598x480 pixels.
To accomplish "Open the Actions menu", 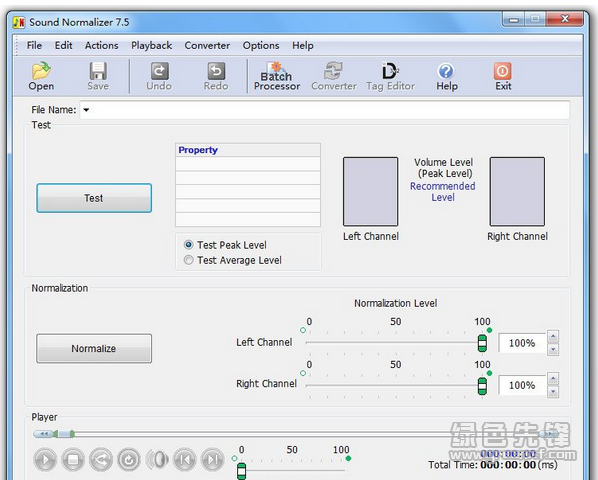I will (101, 45).
